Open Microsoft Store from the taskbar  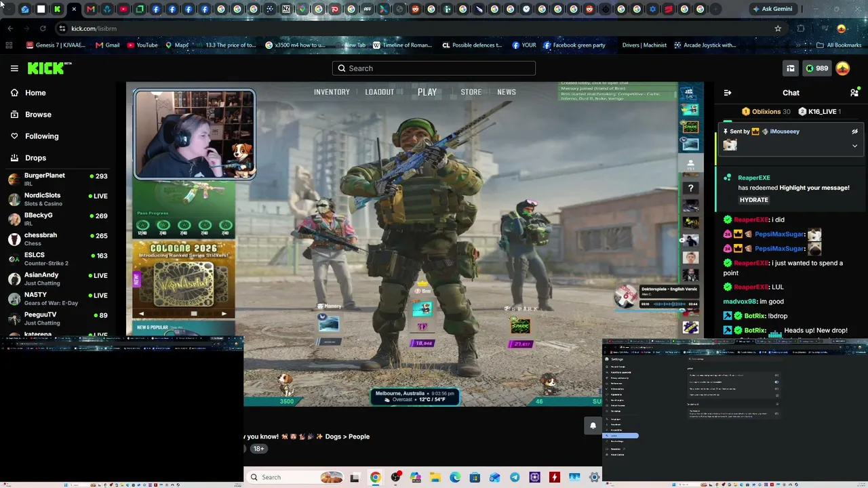(x=475, y=477)
